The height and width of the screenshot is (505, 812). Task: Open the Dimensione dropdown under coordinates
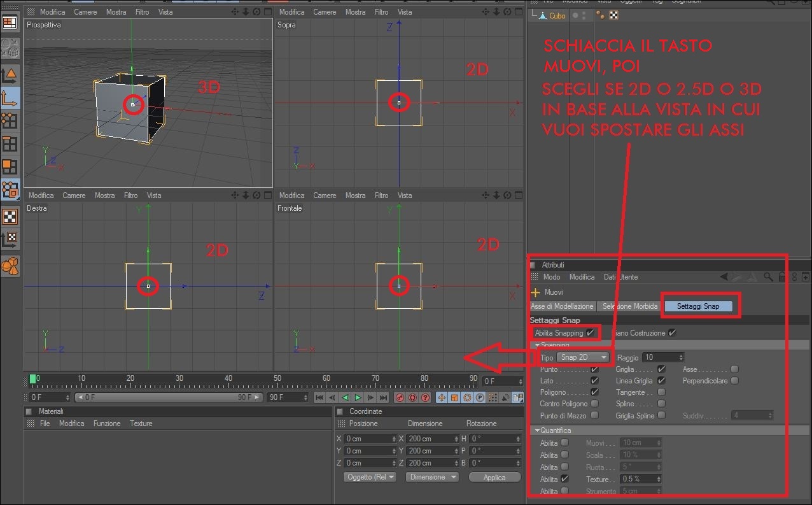[x=433, y=477]
